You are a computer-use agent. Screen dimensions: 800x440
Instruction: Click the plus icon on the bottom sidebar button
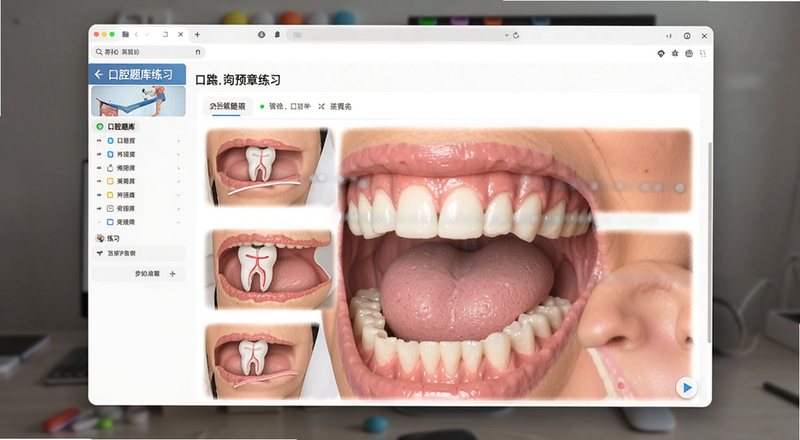pyautogui.click(x=172, y=274)
